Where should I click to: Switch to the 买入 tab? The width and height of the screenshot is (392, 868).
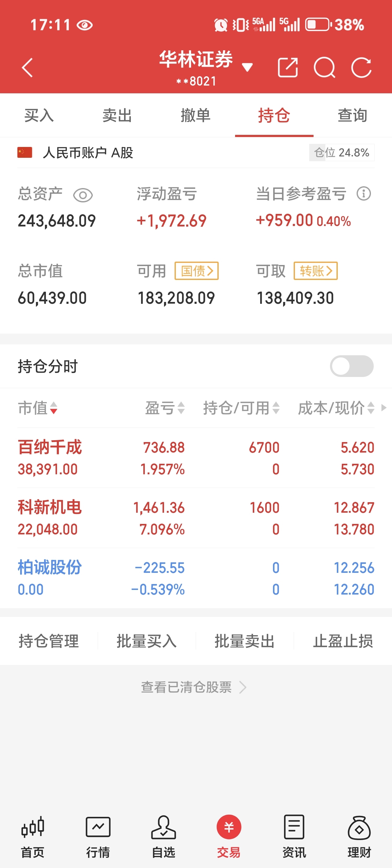39,115
